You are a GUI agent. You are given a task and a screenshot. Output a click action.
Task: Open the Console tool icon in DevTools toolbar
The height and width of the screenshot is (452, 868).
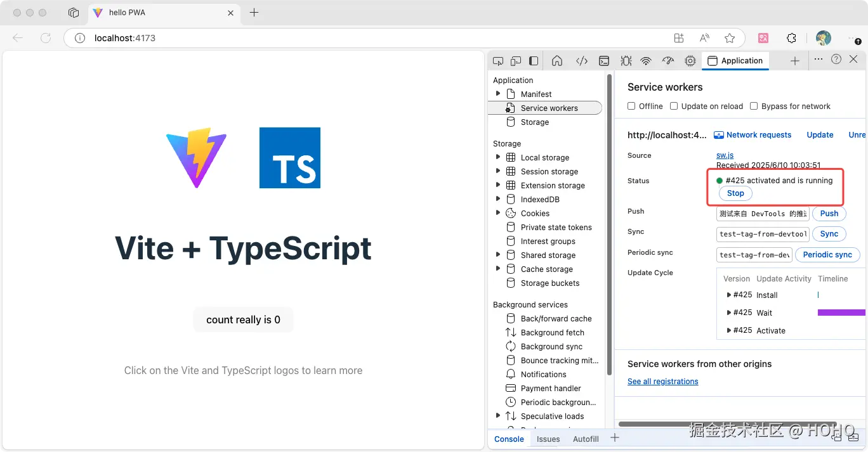point(605,61)
